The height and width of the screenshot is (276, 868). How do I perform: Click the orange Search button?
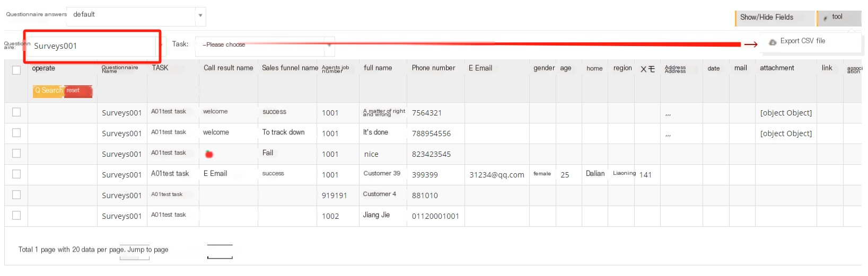pyautogui.click(x=49, y=91)
